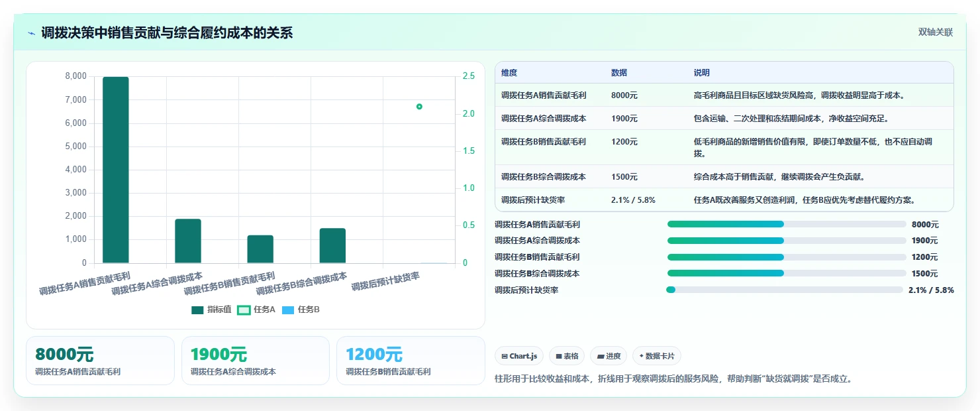This screenshot has height=411, width=980.
Task: Click table cell 调拨任务A综合调拨成本
Action: pyautogui.click(x=544, y=119)
